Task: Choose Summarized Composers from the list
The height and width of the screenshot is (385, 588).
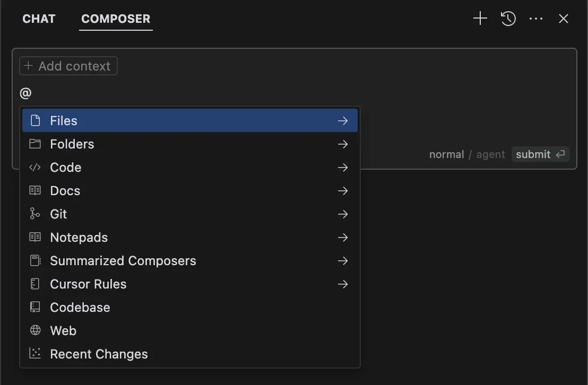Action: tap(123, 260)
